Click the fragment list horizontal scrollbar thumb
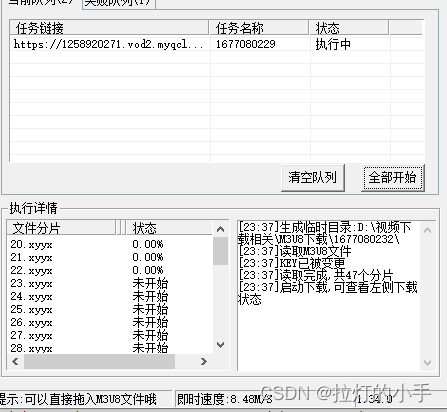 click(x=99, y=361)
